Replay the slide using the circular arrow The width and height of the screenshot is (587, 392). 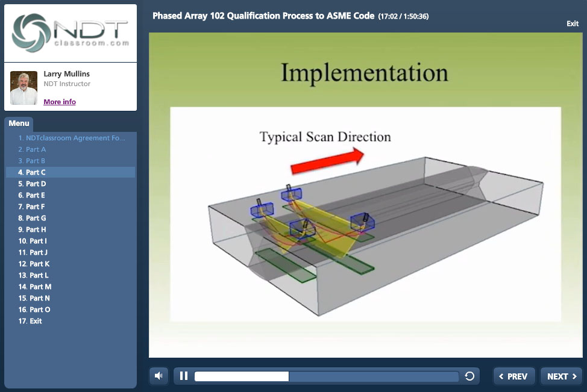[x=469, y=376]
